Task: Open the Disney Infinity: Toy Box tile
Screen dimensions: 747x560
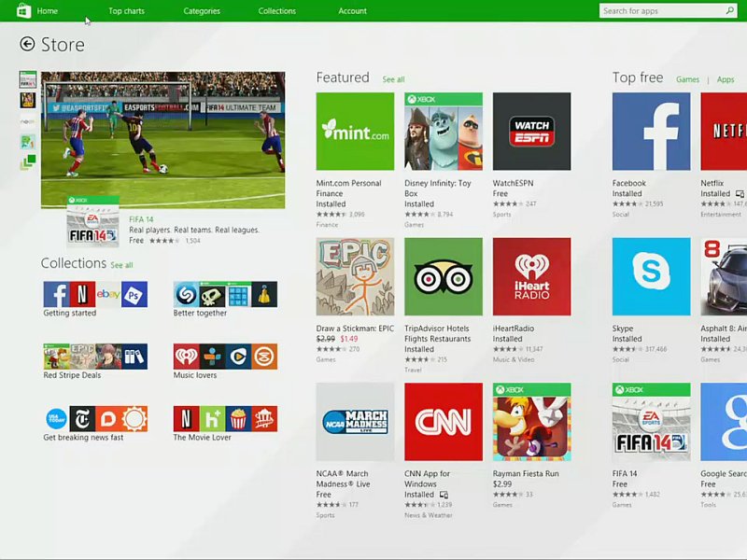Action: [443, 132]
